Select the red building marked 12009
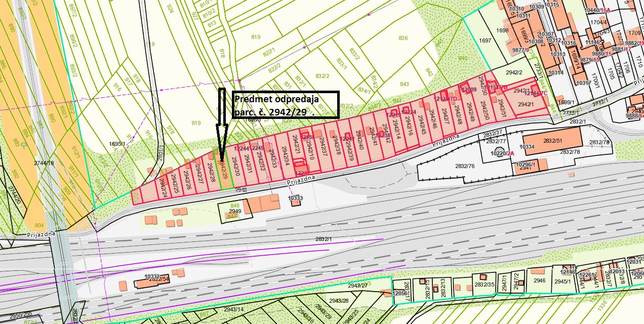Screen dimensions: 644x324 (x=468, y=91)
